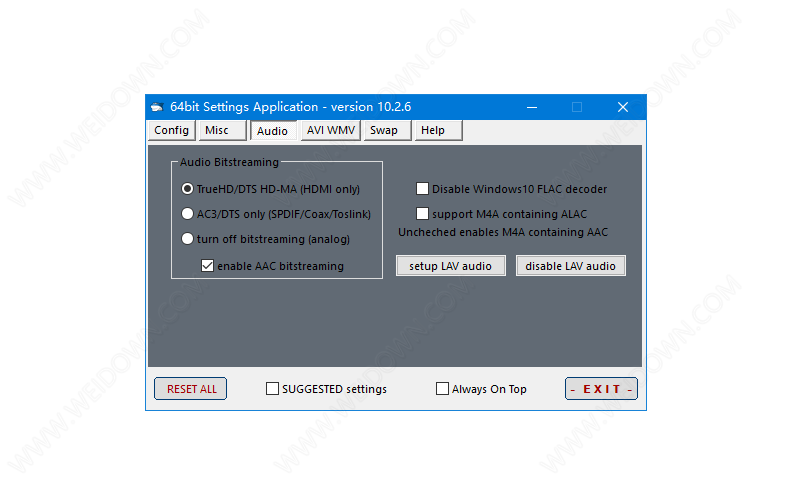Viewport: 790px width, 500px height.
Task: Open the Misc tab
Action: pos(217,130)
